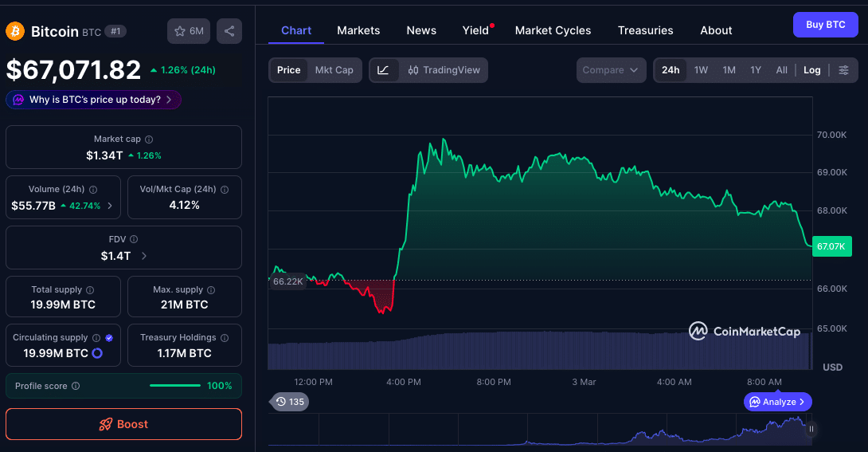Click the $1.34T market cap value
This screenshot has height=452, width=868.
(104, 155)
